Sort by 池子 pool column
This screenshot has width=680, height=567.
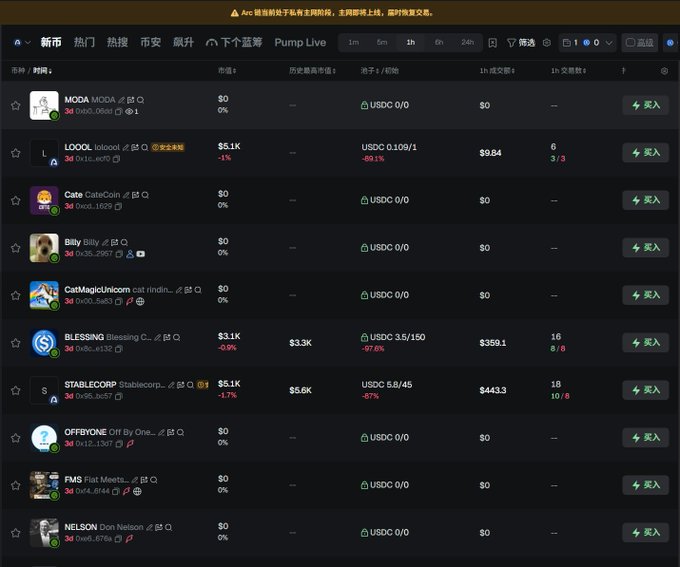coord(369,70)
